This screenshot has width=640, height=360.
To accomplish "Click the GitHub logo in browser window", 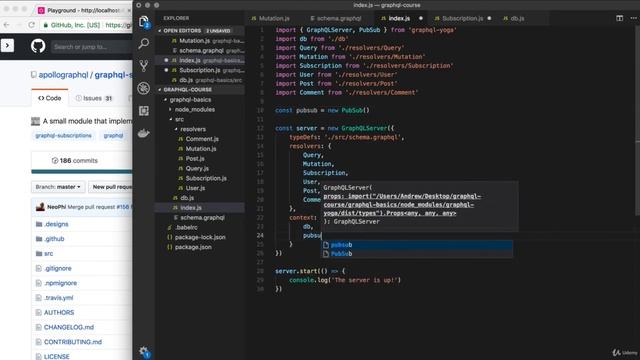I will [38, 46].
